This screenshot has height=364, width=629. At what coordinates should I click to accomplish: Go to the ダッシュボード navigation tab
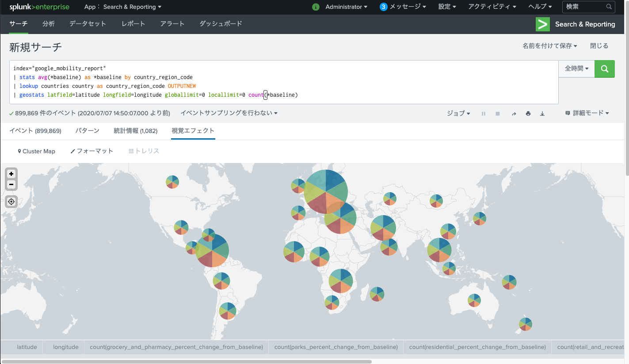[221, 24]
